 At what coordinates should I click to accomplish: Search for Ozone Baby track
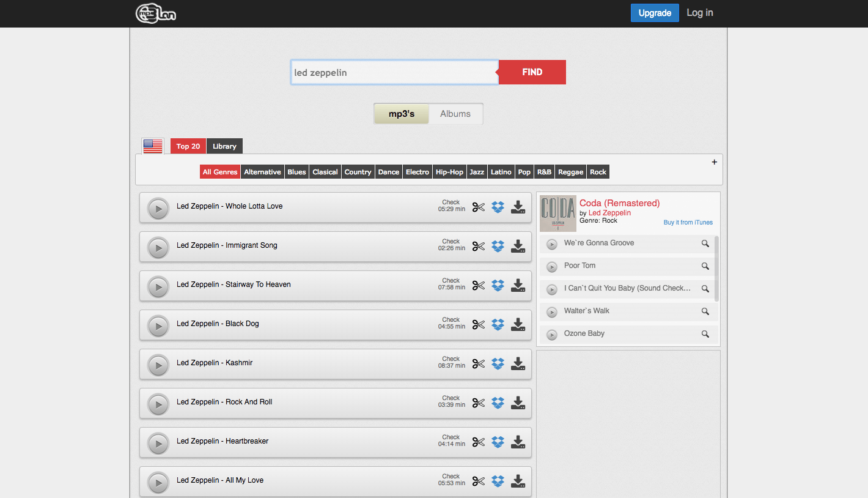[x=705, y=334]
